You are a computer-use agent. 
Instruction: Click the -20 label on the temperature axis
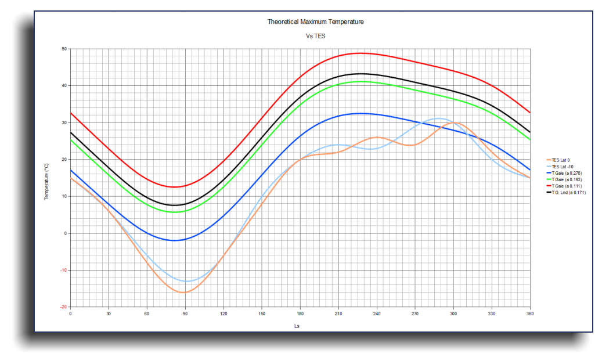pos(63,307)
